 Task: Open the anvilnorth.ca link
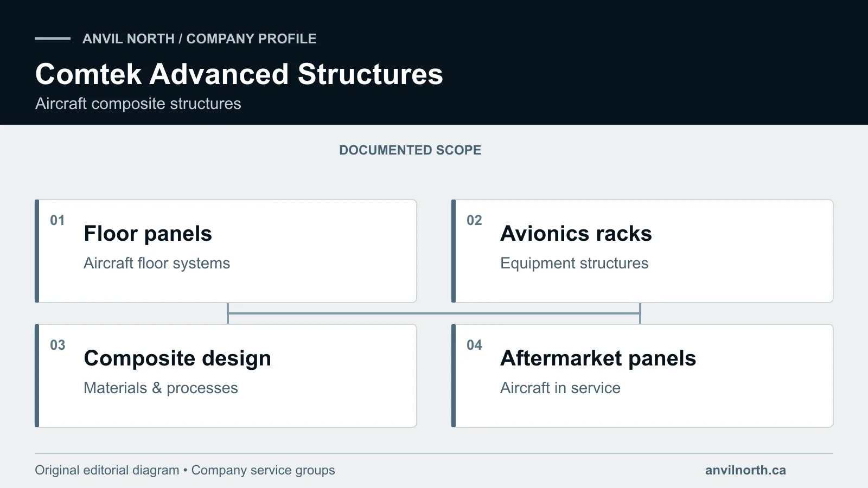[x=745, y=471]
